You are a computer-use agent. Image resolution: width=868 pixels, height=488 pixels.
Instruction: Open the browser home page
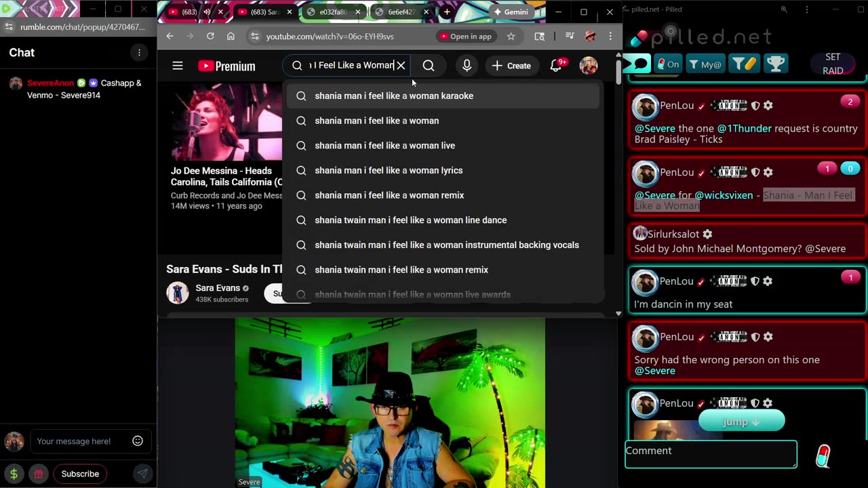pos(231,36)
